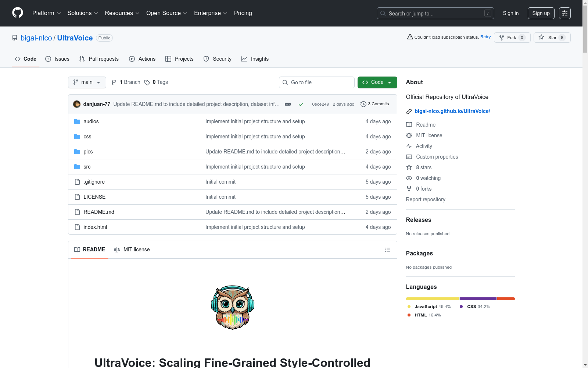Click the audios folder icon
The width and height of the screenshot is (588, 368).
click(x=77, y=121)
